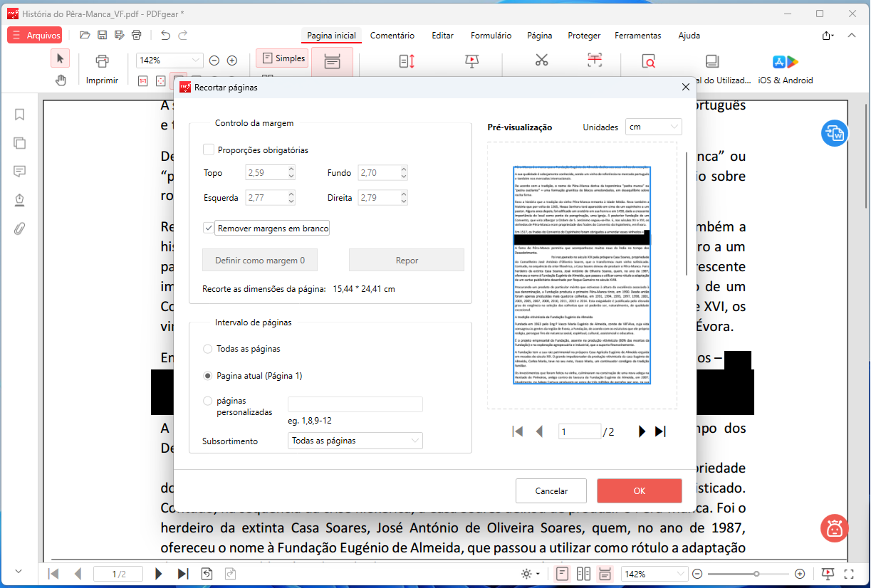Viewport: 871px width, 588px height.
Task: Open the Unidades cm dropdown
Action: pyautogui.click(x=653, y=127)
